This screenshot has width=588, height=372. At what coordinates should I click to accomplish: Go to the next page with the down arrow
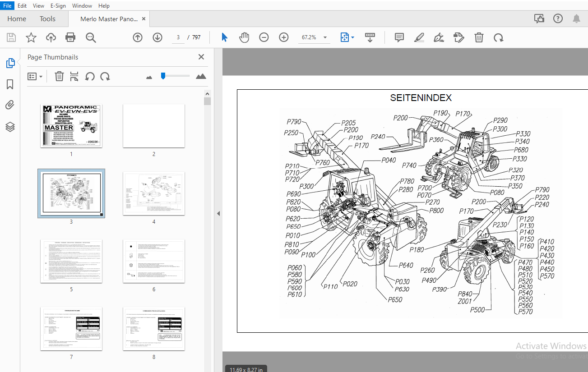(x=157, y=37)
